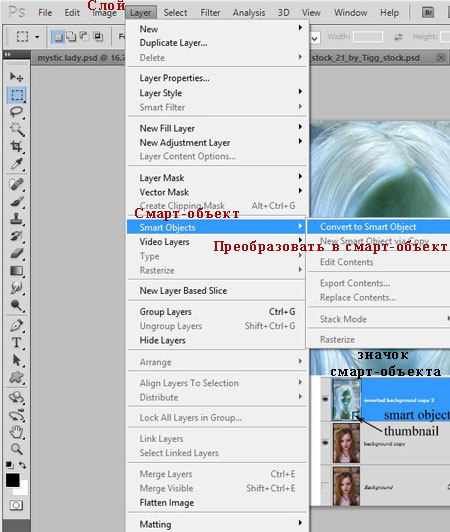Select the History Brush tool
The height and width of the screenshot is (532, 450).
point(16,236)
